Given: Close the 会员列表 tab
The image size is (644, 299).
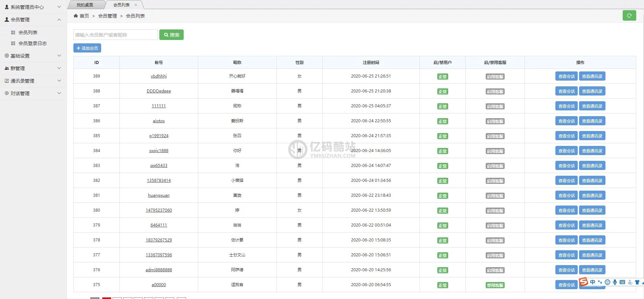Looking at the screenshot, I should (x=136, y=5).
